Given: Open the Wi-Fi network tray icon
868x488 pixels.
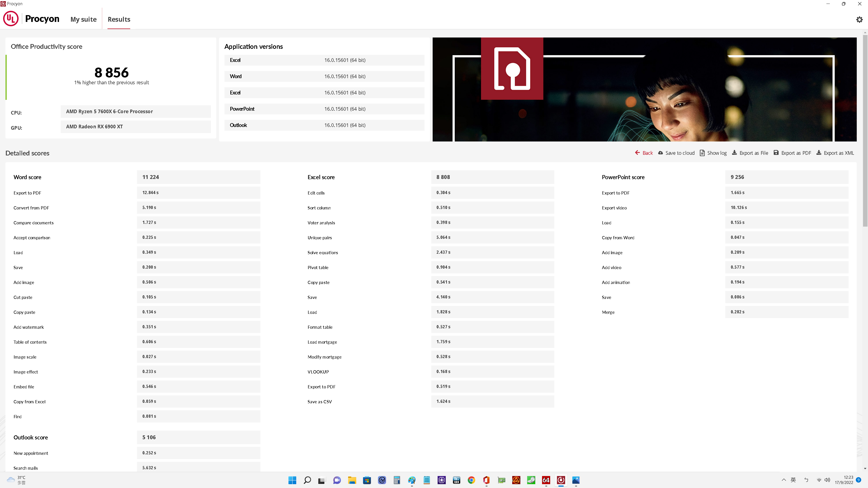Looking at the screenshot, I should click(819, 480).
